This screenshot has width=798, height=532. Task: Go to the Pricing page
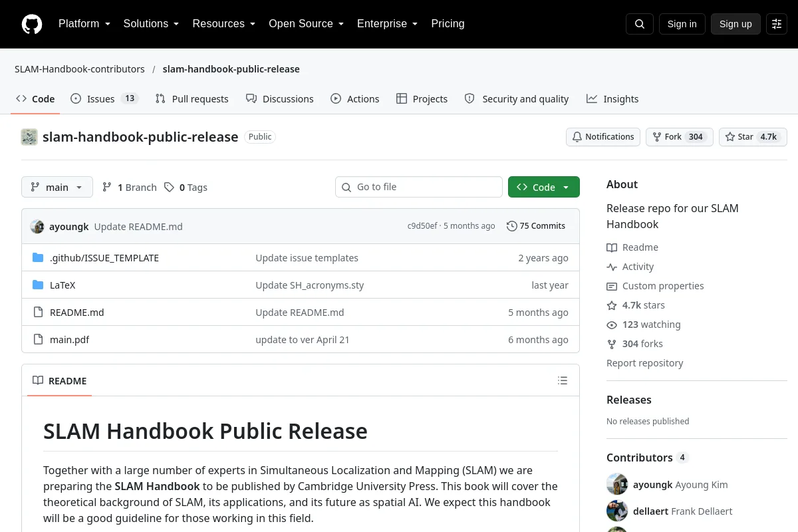pyautogui.click(x=448, y=24)
